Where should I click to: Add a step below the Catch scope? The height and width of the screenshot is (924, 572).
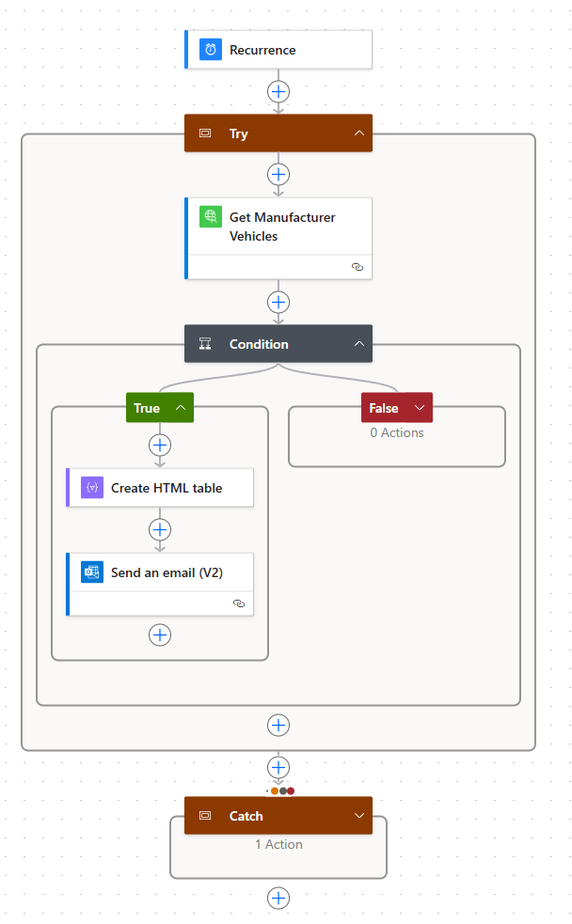tap(278, 899)
